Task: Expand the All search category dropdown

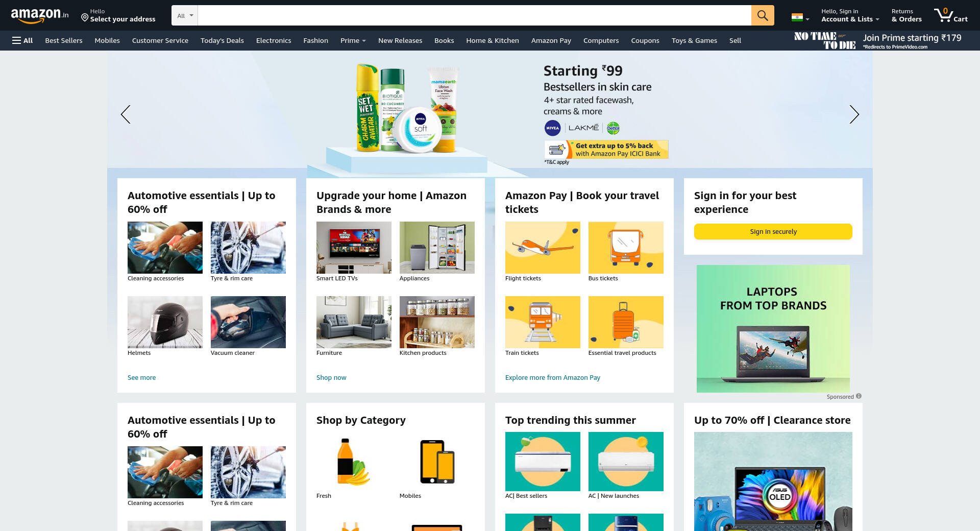Action: tap(185, 15)
